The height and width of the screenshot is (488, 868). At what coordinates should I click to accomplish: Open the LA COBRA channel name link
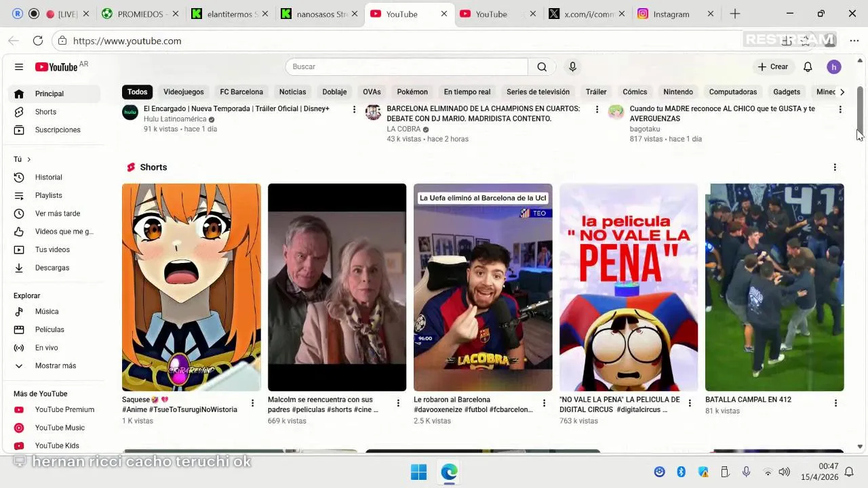[403, 129]
